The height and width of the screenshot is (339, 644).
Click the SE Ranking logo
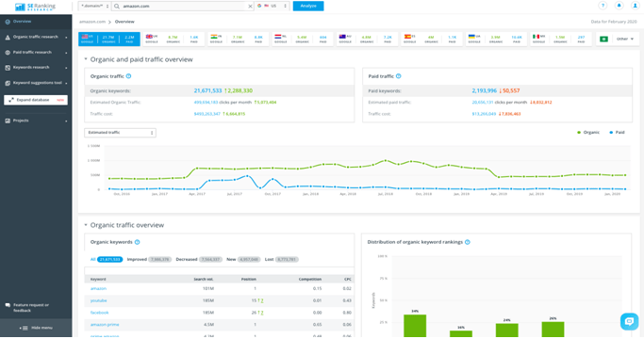point(35,7)
